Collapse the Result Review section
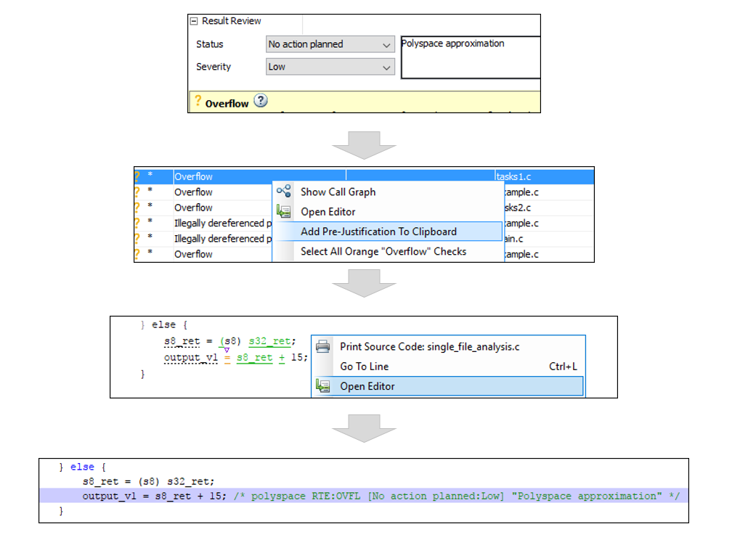This screenshot has width=756, height=540. click(193, 21)
